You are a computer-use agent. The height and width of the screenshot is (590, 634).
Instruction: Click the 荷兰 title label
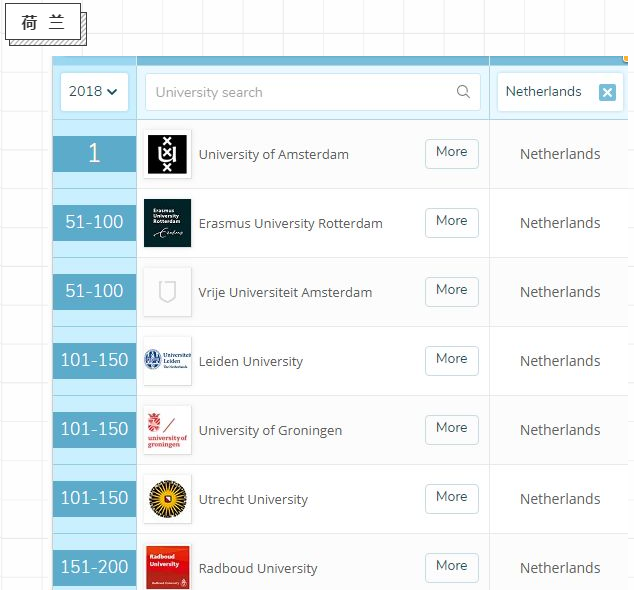coord(43,22)
